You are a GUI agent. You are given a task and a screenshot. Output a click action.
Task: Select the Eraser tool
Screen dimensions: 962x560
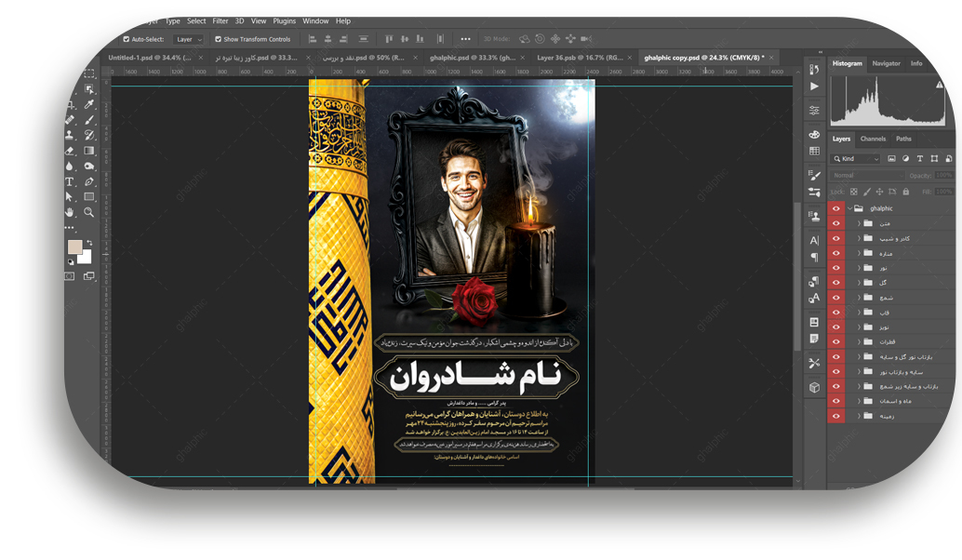[x=70, y=151]
